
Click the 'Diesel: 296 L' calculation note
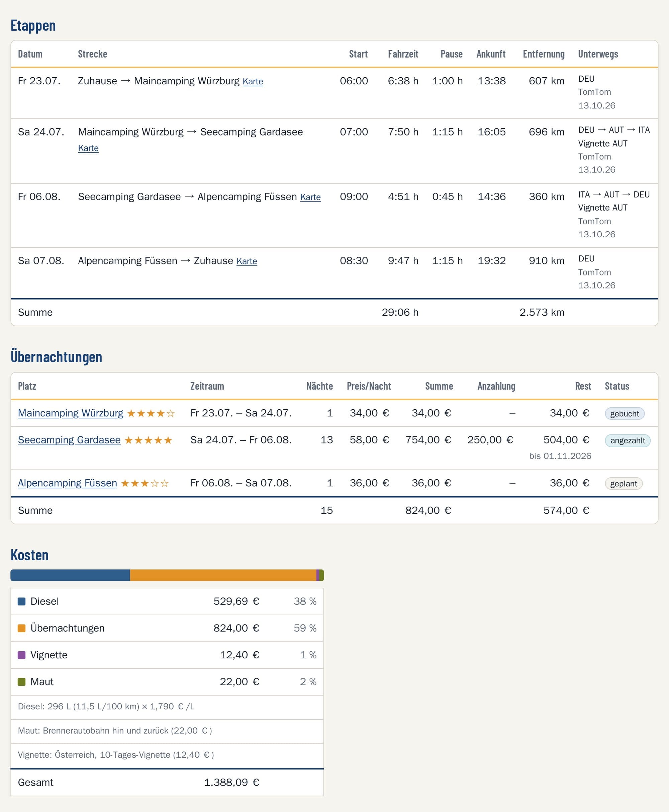pyautogui.click(x=106, y=707)
